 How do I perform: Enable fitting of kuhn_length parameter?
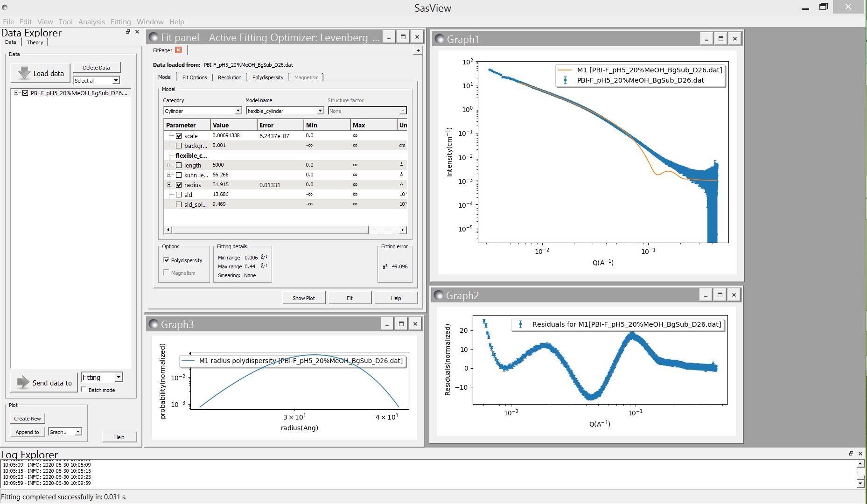179,175
